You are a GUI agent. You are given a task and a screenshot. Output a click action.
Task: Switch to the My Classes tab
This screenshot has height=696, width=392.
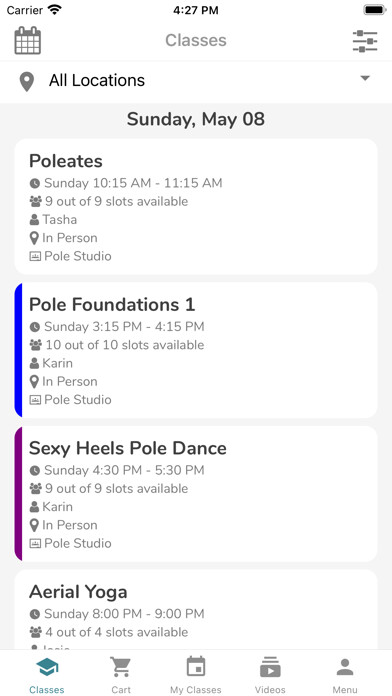pos(196,674)
